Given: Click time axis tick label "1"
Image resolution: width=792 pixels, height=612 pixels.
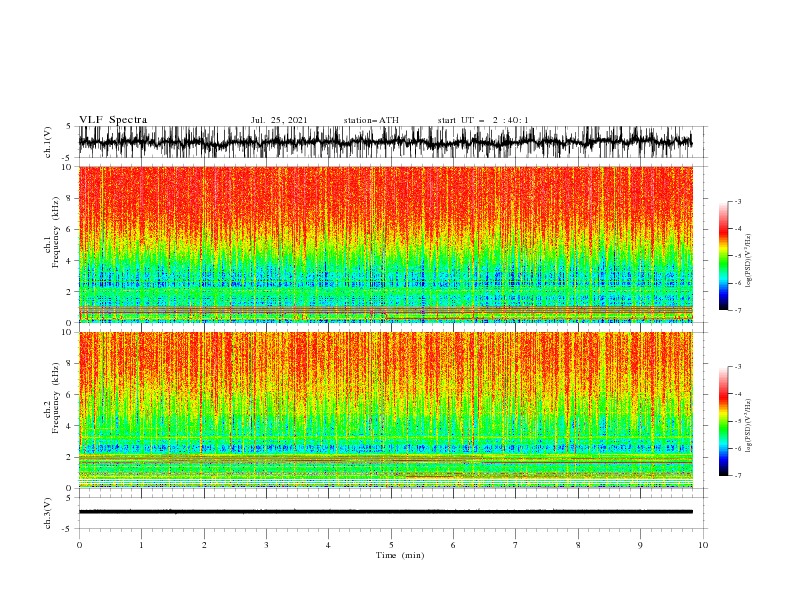Looking at the screenshot, I should point(141,545).
